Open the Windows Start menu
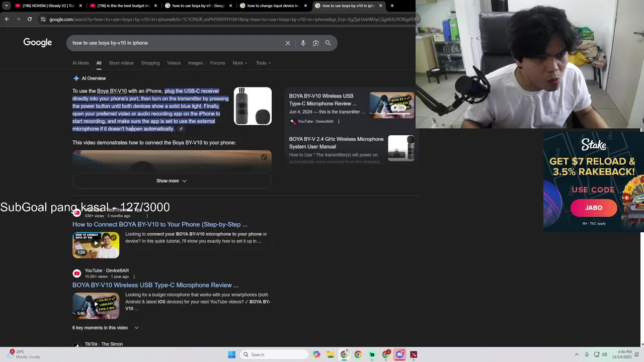 (x=231, y=354)
